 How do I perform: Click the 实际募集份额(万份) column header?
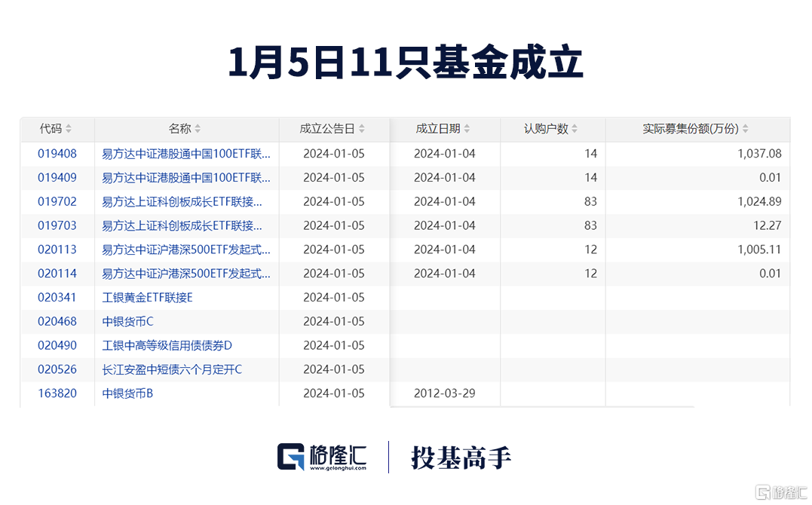(697, 129)
